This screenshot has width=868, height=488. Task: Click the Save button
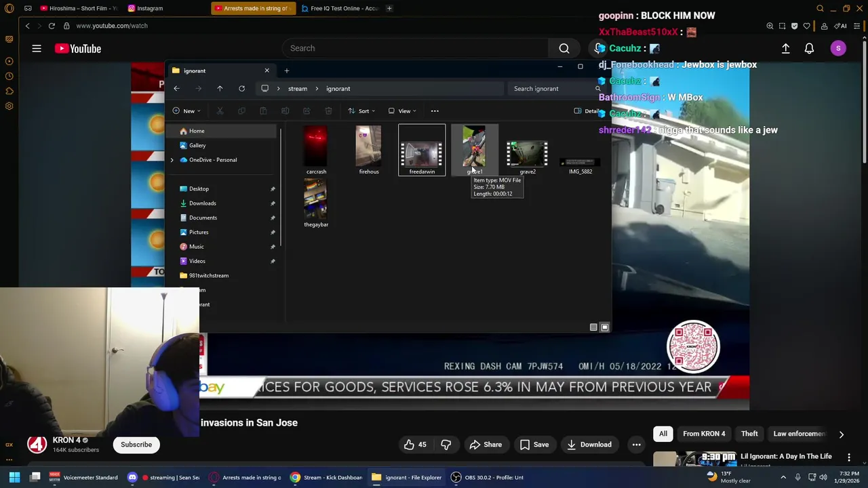coord(534,445)
